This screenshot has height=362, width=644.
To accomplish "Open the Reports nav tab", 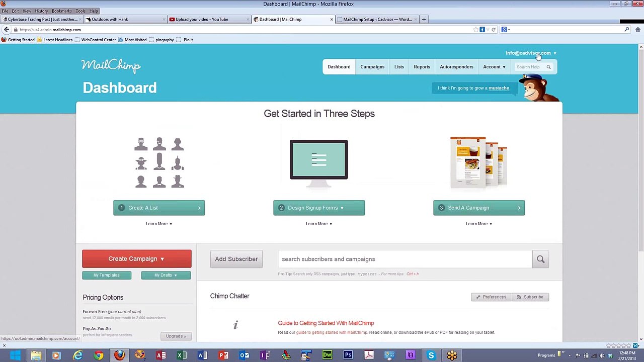I will [x=422, y=67].
